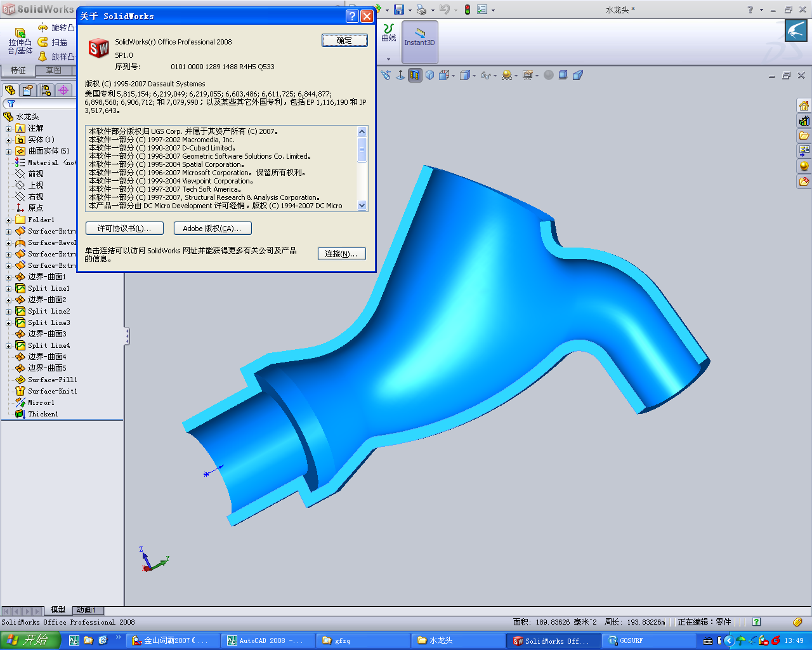This screenshot has height=650, width=812.
Task: Click the 连接 (Connect) button
Action: point(341,253)
